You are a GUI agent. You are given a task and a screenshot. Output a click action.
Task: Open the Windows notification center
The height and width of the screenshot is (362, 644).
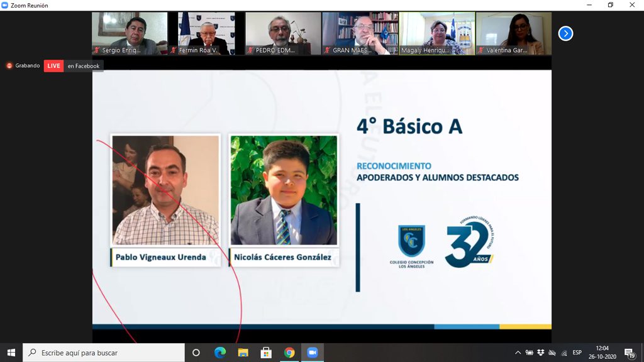629,353
